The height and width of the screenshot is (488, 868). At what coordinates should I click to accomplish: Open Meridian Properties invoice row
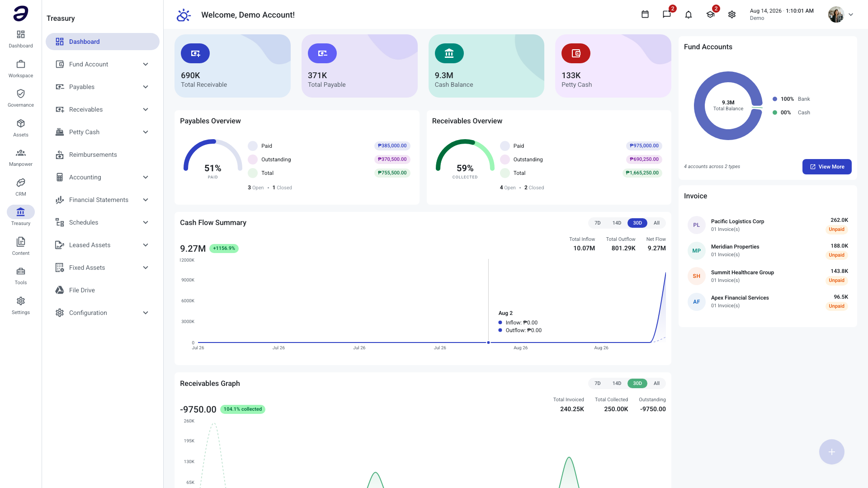(x=768, y=250)
